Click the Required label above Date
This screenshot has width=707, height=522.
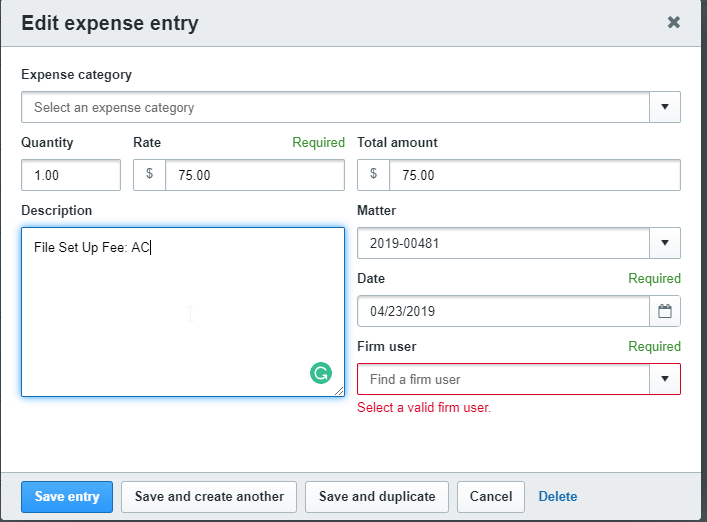click(x=654, y=279)
